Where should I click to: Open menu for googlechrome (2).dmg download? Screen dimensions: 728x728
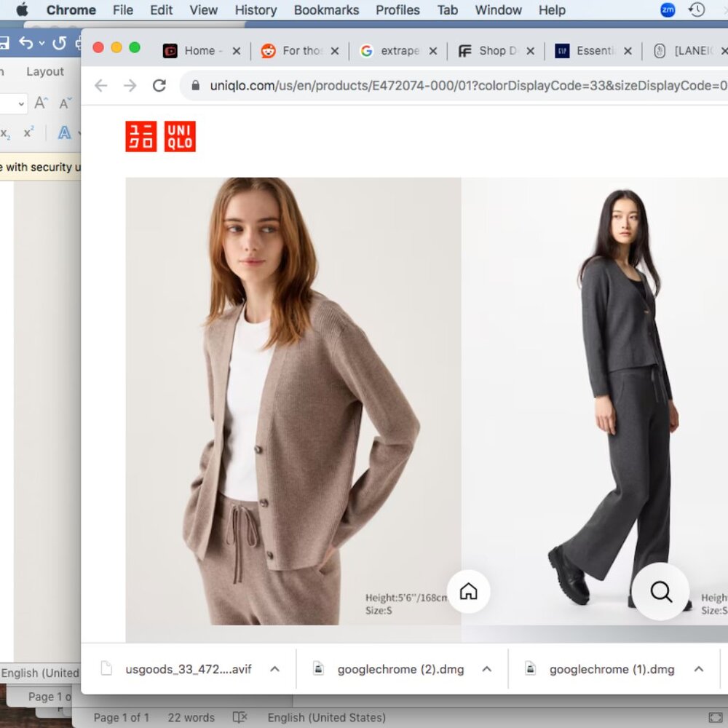pyautogui.click(x=487, y=669)
